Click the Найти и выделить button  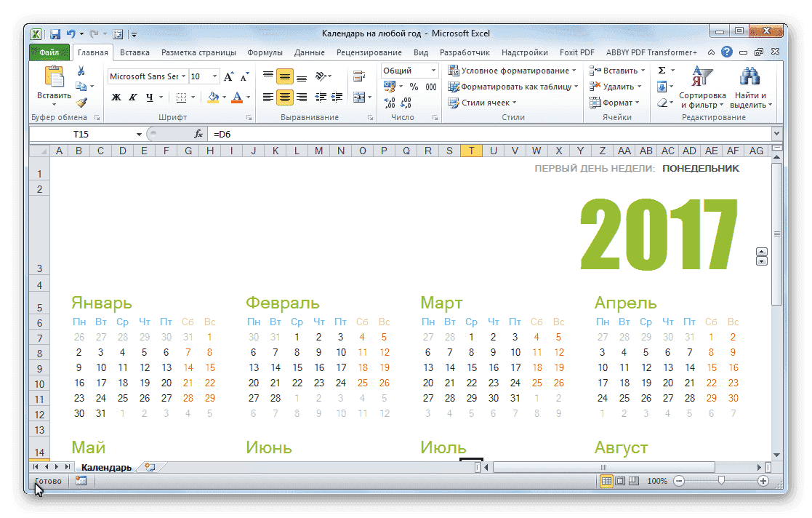click(x=750, y=89)
